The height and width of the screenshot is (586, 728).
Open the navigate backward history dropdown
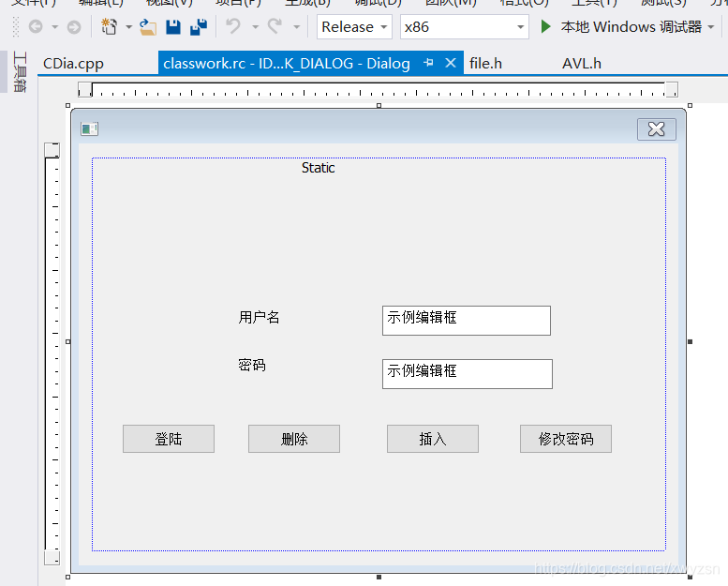click(54, 27)
